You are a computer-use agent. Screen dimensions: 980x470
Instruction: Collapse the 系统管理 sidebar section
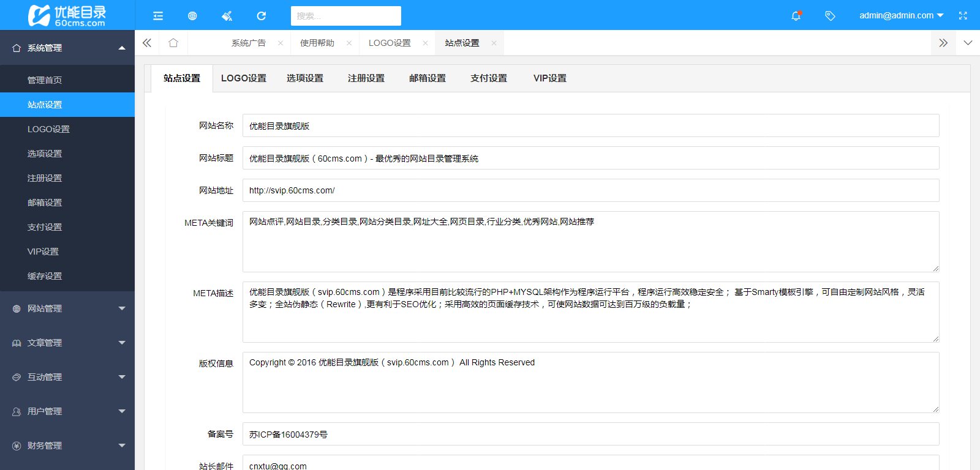(x=67, y=48)
